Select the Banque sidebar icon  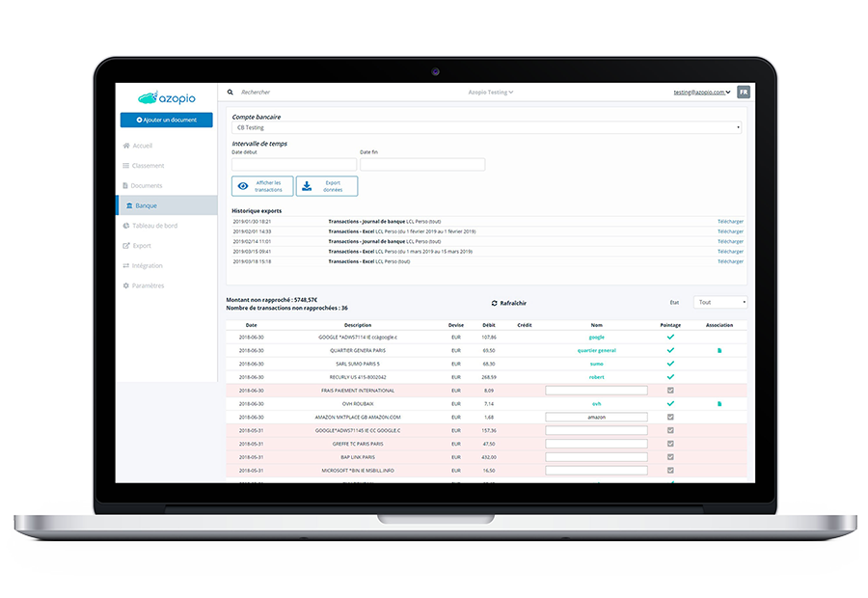pos(129,205)
